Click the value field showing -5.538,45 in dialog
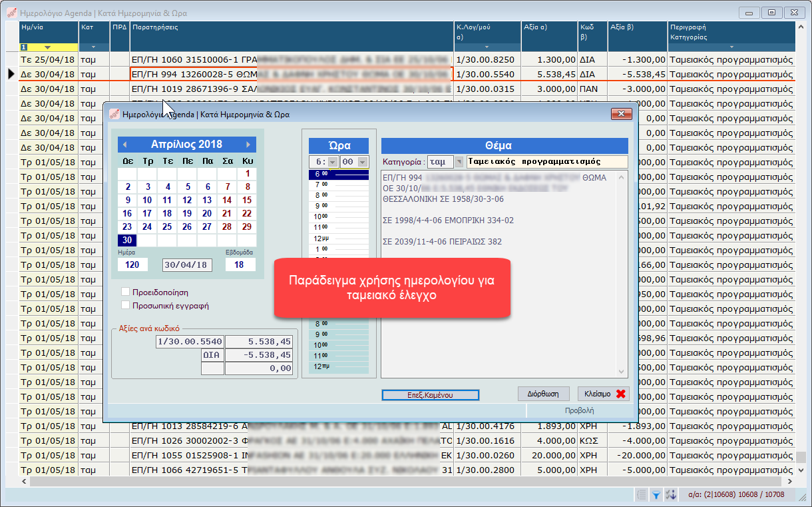 coord(259,355)
